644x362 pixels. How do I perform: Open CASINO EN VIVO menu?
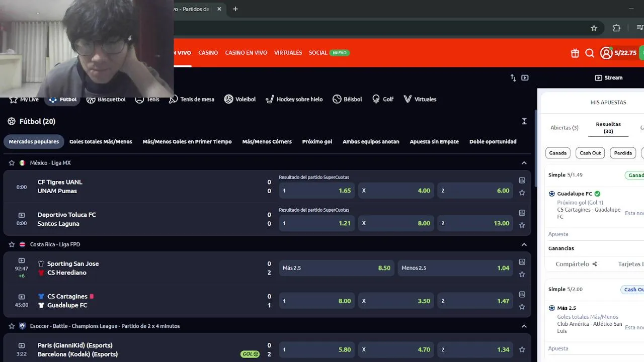[246, 53]
